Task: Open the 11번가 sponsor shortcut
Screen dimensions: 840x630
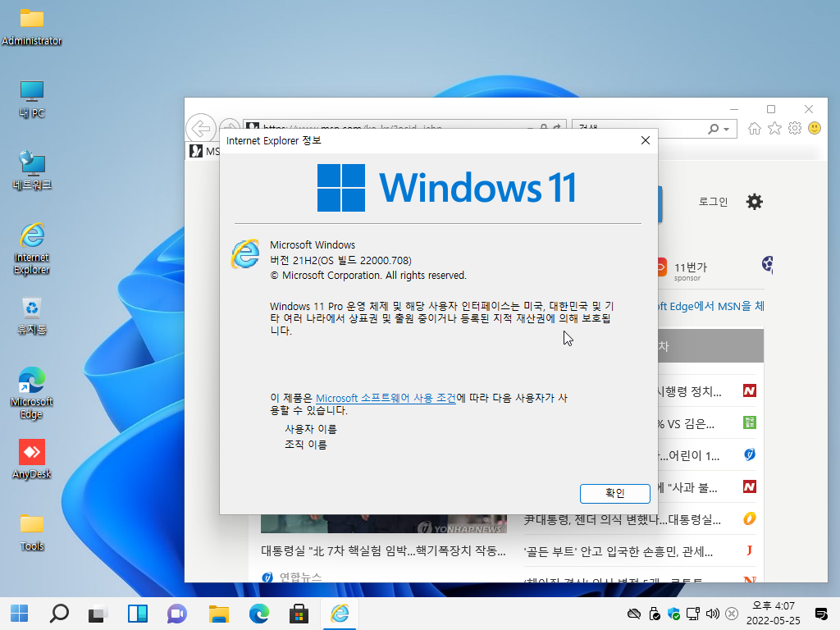Action: click(x=683, y=269)
